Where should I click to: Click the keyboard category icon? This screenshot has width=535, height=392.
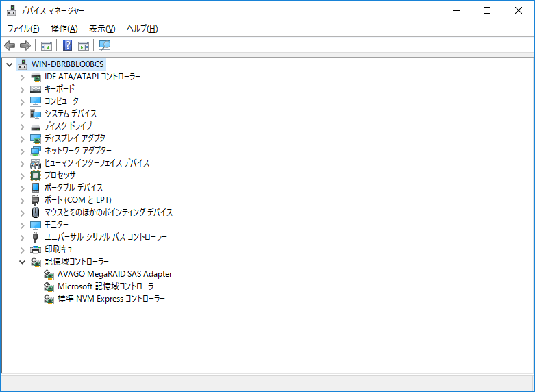[x=36, y=89]
